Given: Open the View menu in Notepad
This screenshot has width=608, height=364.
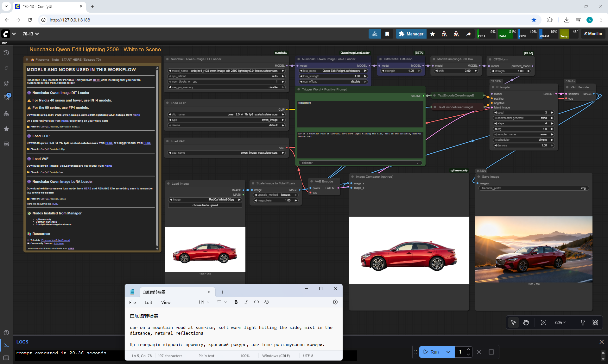Looking at the screenshot, I should (x=166, y=302).
